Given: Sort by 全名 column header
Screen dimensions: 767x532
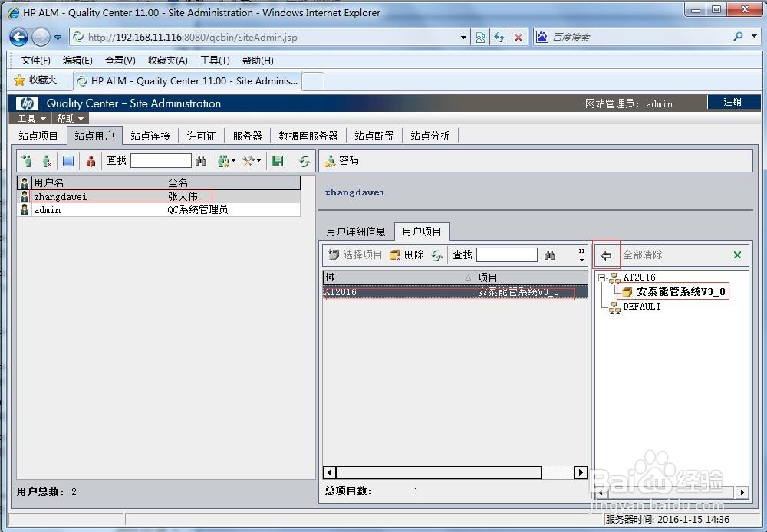Looking at the screenshot, I should (233, 183).
